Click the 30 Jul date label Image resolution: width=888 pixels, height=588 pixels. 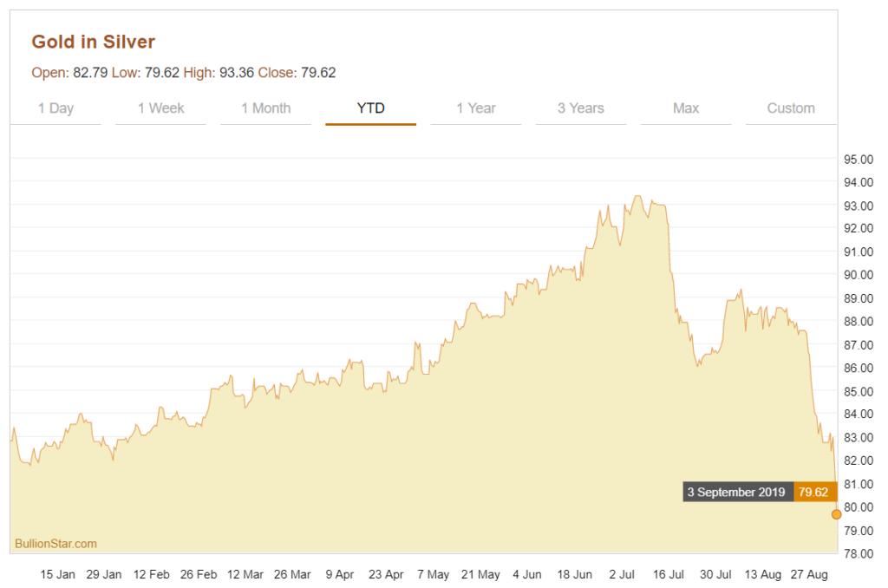[x=715, y=574]
